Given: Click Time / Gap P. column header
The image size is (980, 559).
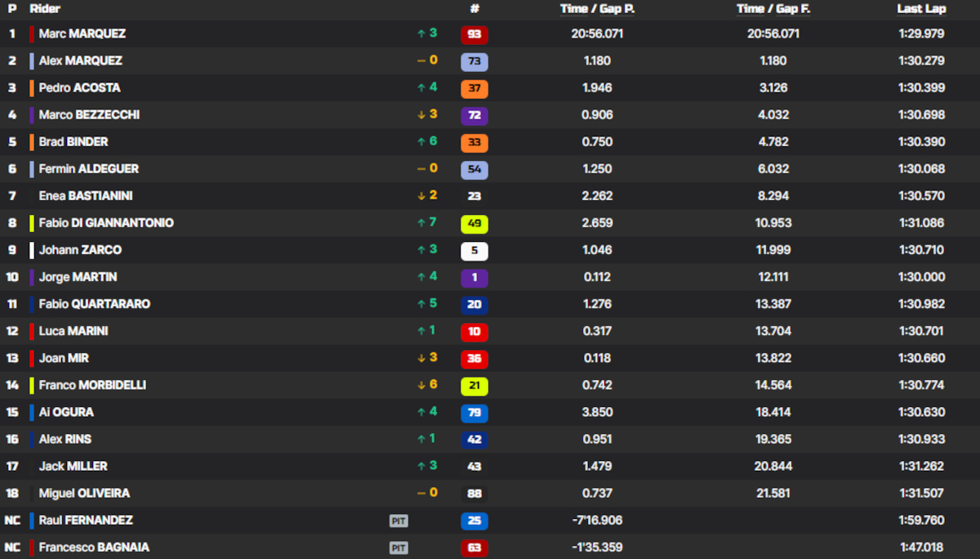Looking at the screenshot, I should (598, 8).
